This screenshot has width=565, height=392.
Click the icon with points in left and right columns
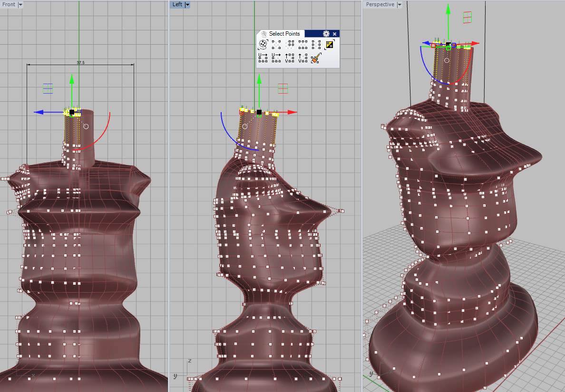click(x=316, y=45)
